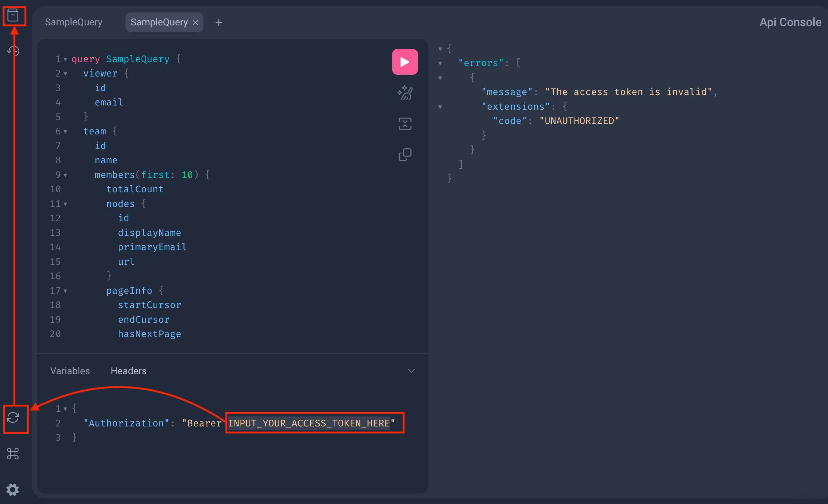The image size is (828, 504).
Task: Click "The access token is invalid" message
Action: point(629,92)
